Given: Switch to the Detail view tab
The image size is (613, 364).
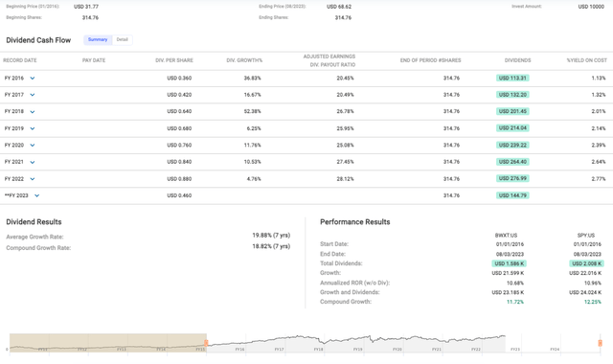Looking at the screenshot, I should pos(122,40).
